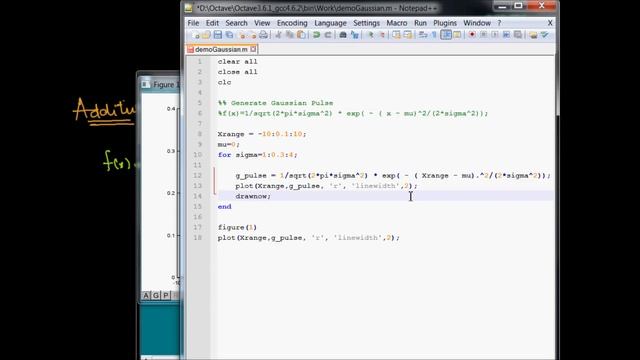Open Find with the binoculars icon

pyautogui.click(x=343, y=35)
